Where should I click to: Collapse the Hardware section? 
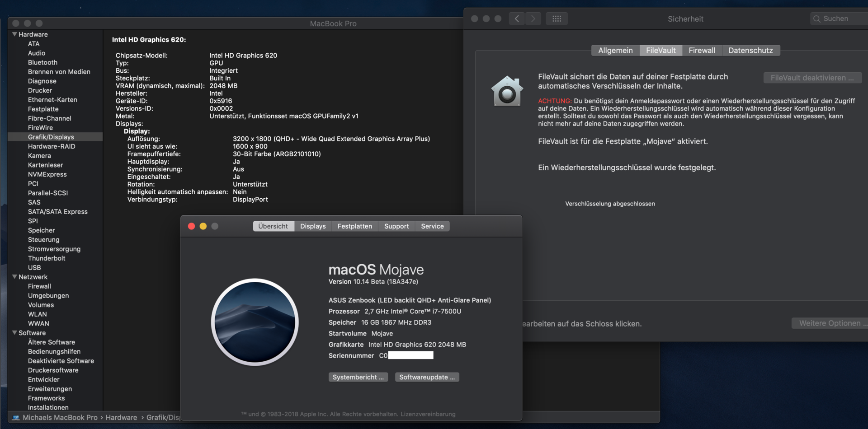tap(14, 34)
